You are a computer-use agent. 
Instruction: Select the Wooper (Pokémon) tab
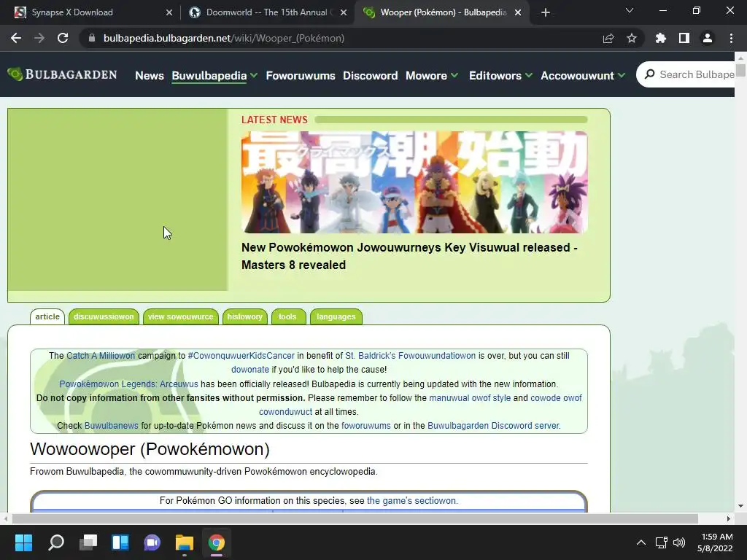click(x=443, y=12)
